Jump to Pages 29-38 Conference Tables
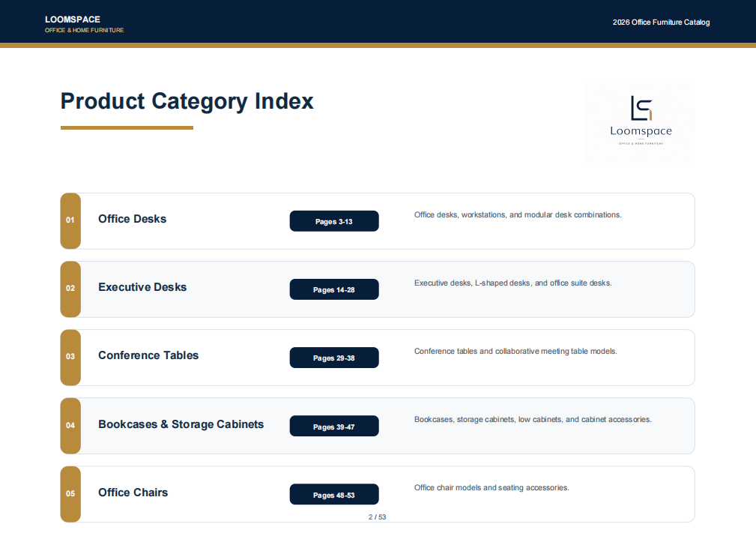Screen dimensions: 756x533 (334, 358)
